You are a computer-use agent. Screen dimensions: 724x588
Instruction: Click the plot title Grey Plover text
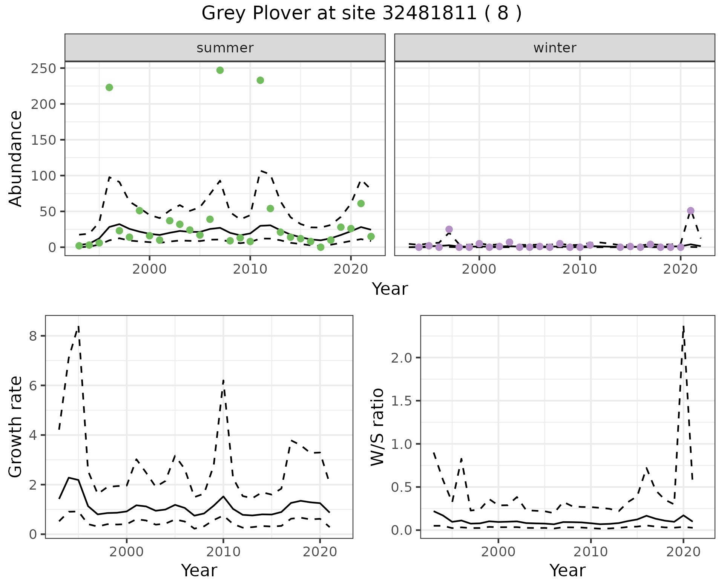[x=361, y=14]
